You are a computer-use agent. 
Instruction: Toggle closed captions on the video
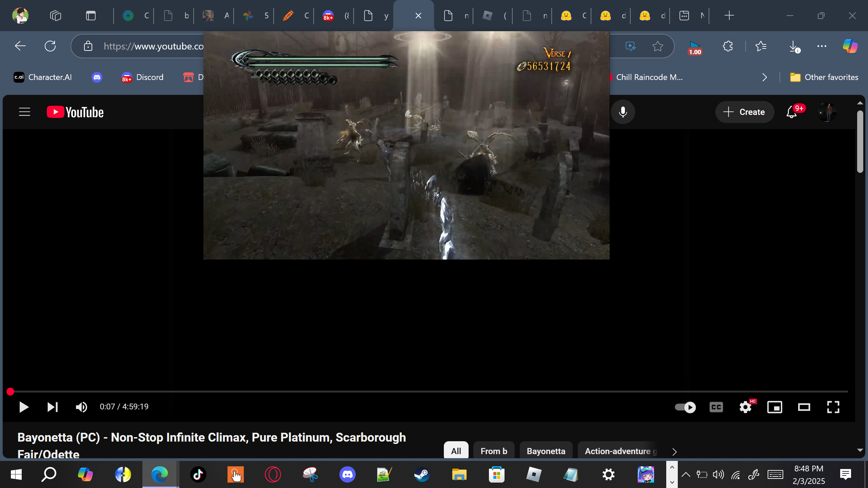tap(716, 407)
